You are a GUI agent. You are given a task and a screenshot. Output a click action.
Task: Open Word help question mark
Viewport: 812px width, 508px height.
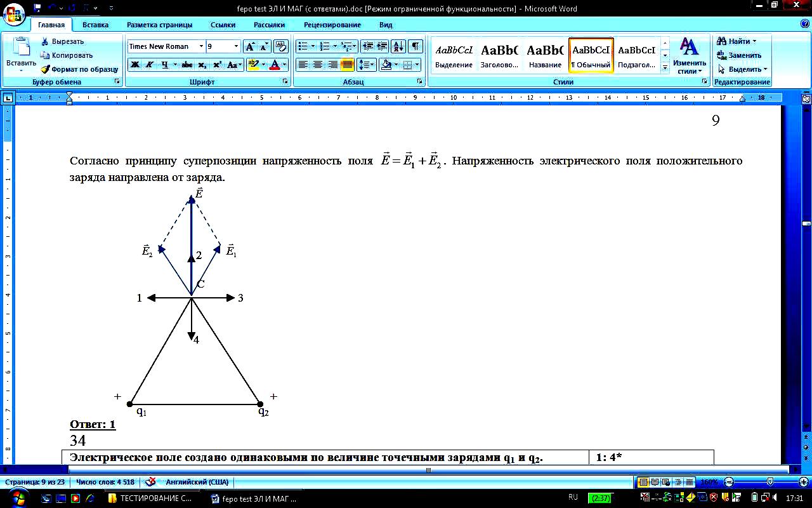pos(805,25)
